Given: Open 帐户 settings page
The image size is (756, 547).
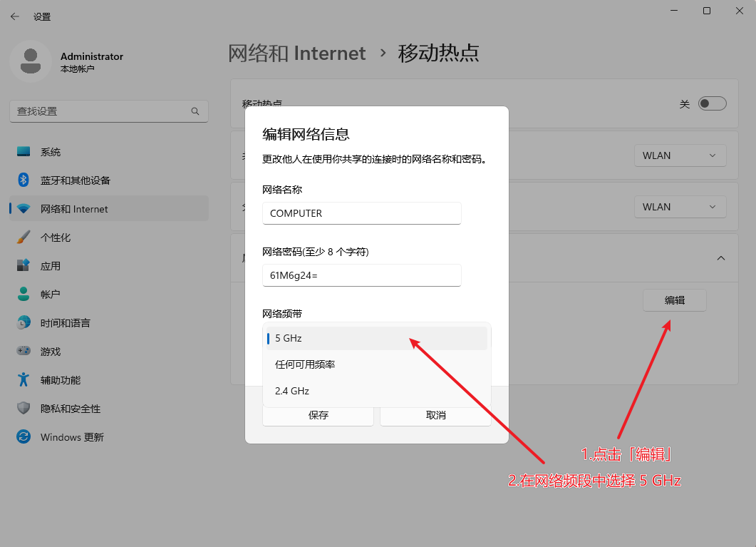Looking at the screenshot, I should coord(109,295).
